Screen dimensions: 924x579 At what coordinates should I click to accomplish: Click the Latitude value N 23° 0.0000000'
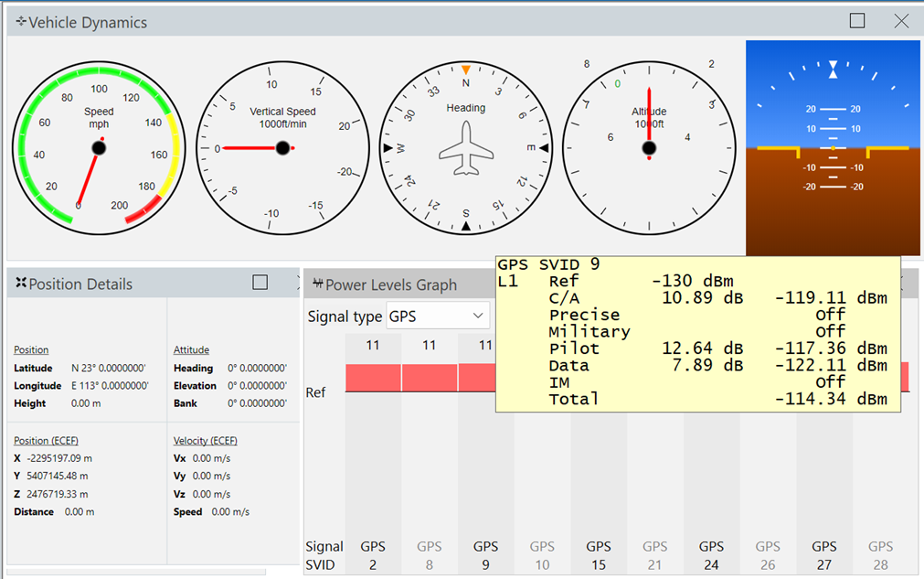pos(109,368)
